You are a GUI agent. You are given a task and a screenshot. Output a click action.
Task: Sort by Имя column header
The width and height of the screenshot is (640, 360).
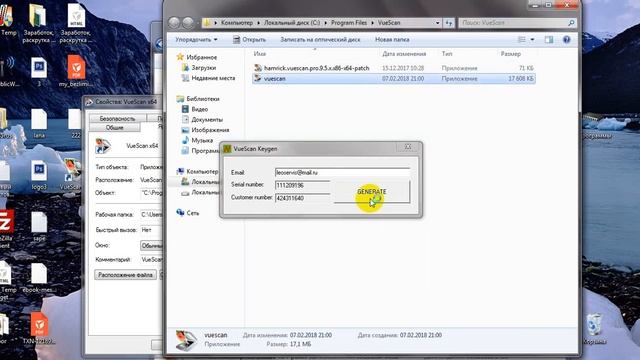pos(260,54)
